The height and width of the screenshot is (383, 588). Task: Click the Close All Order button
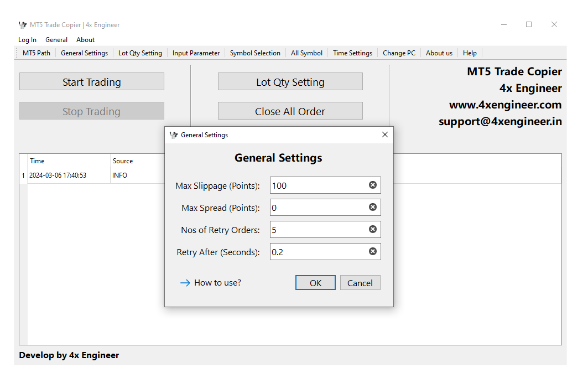tap(290, 111)
